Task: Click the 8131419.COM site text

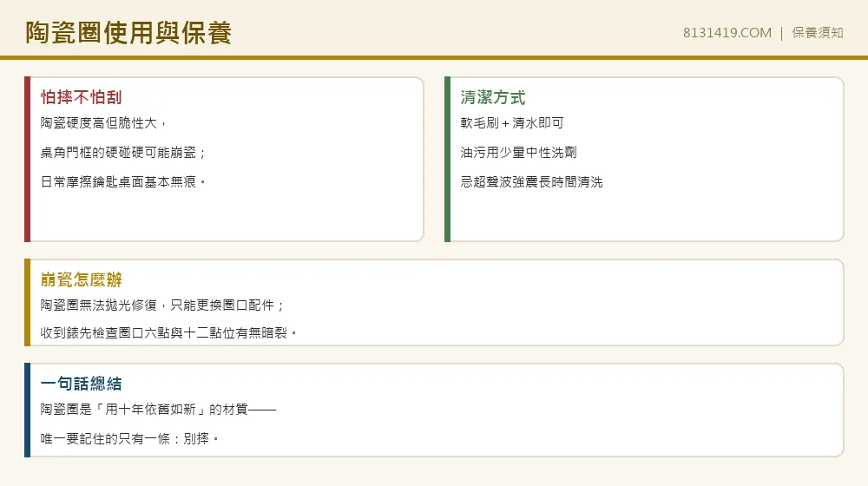Action: pos(727,33)
